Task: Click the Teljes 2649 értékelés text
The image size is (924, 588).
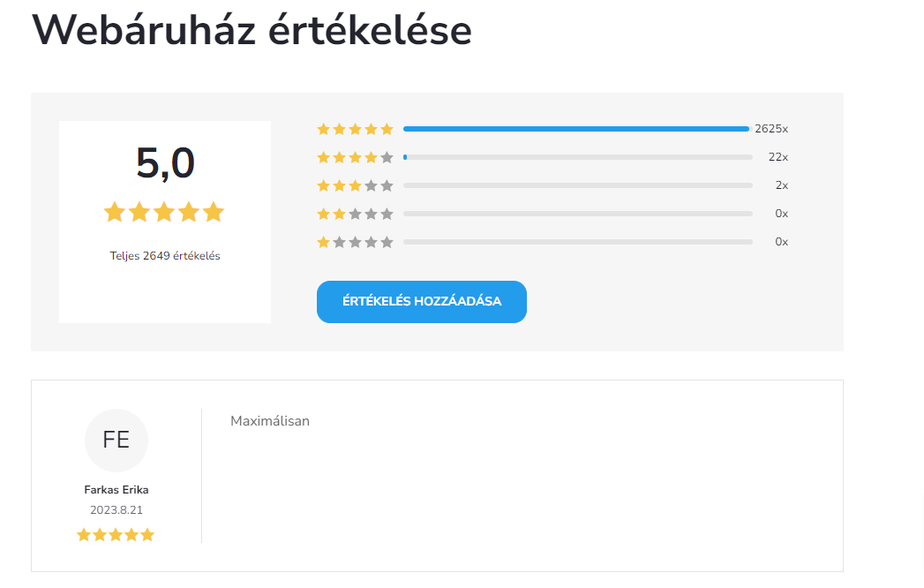Action: tap(165, 256)
